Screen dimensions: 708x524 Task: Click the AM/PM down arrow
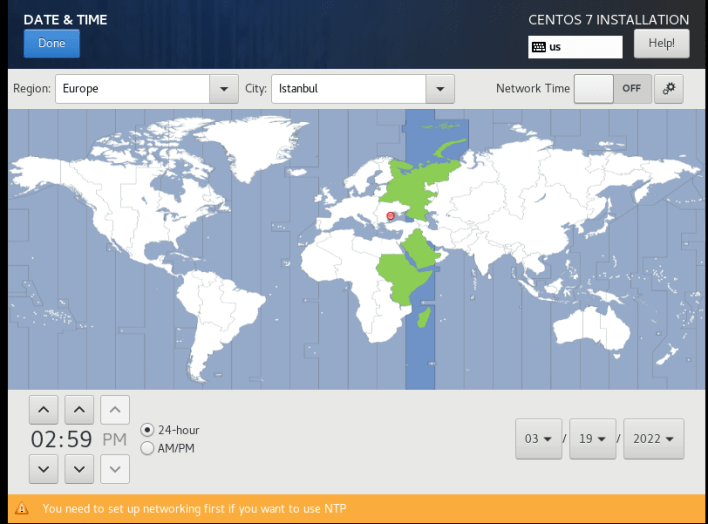tap(115, 469)
